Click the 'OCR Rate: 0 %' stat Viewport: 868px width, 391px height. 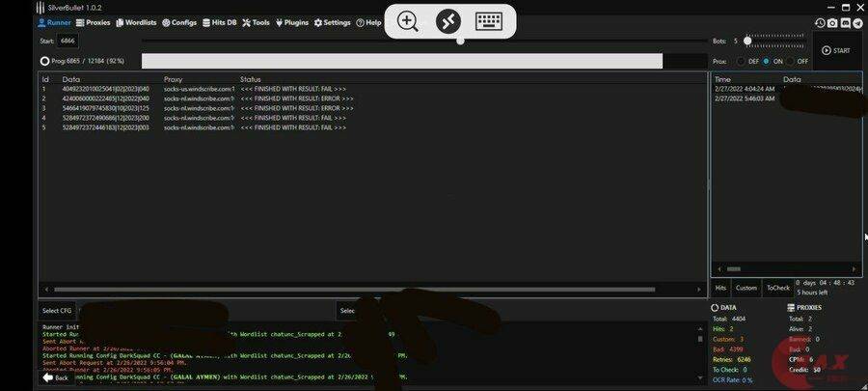(732, 380)
